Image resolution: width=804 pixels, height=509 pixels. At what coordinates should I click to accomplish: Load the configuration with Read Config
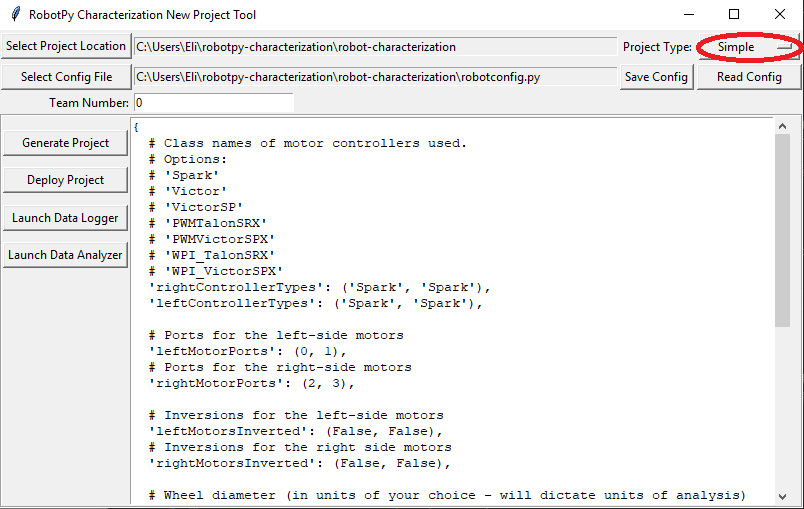[749, 77]
